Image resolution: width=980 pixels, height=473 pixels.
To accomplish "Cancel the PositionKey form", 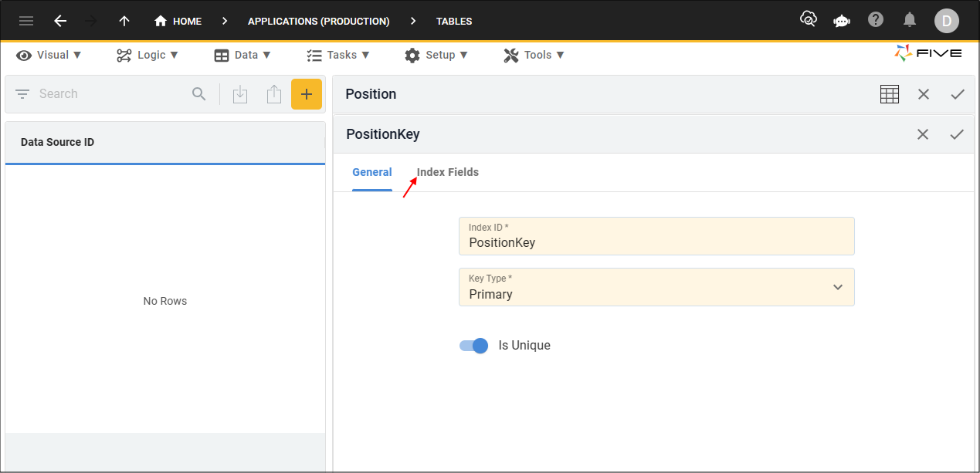I will pos(923,134).
